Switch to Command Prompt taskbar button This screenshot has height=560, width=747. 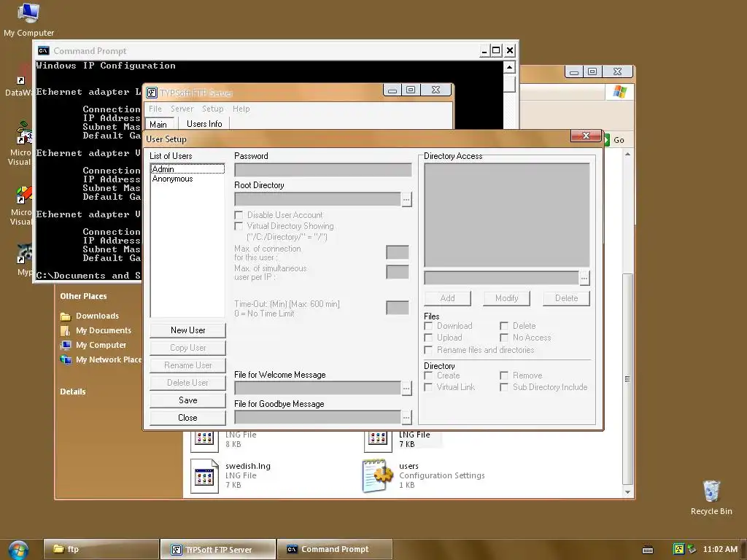click(x=335, y=550)
